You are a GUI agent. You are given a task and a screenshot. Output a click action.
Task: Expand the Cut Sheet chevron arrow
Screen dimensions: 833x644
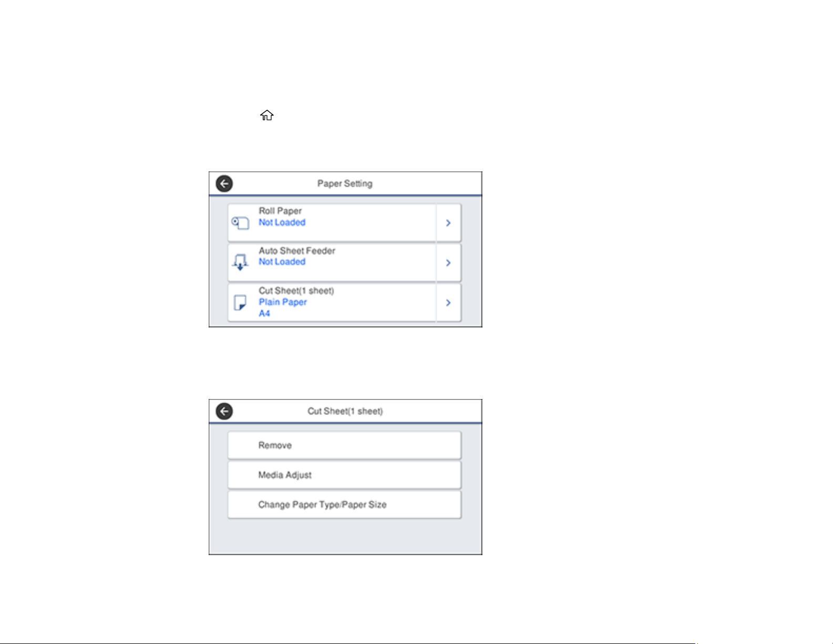click(448, 302)
